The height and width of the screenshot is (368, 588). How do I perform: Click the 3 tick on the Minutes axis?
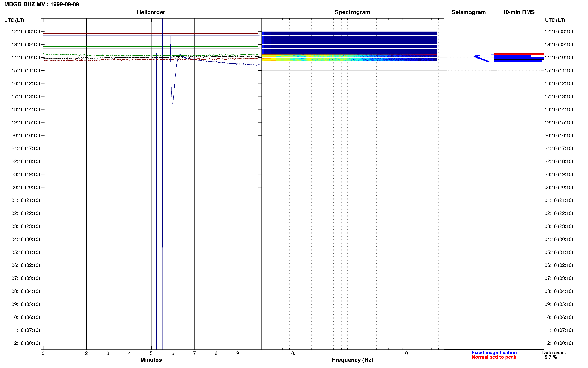(108, 353)
